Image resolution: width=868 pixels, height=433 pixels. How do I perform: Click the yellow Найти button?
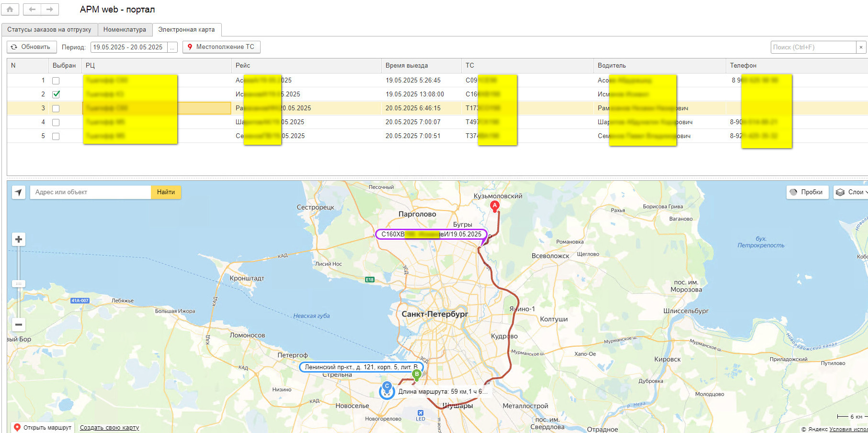coord(166,192)
